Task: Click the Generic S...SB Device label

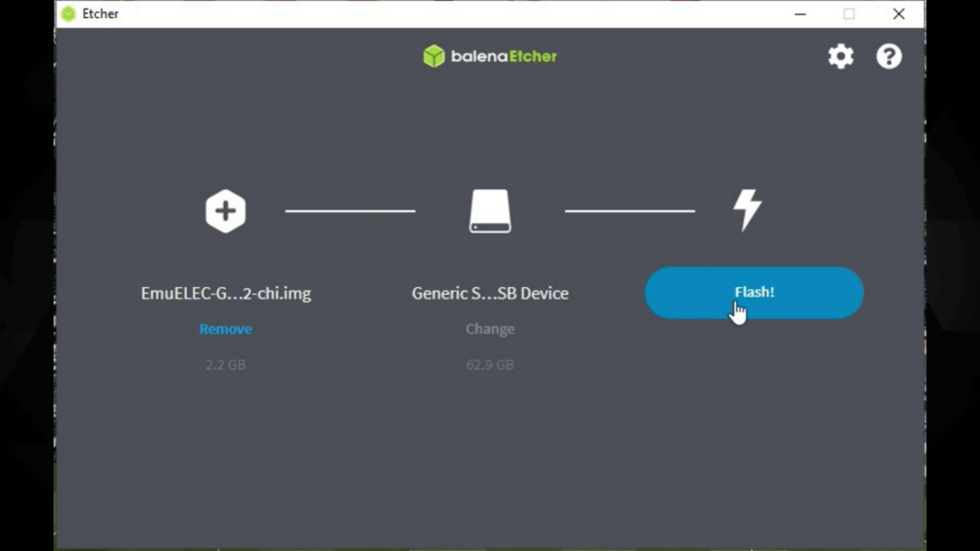Action: (x=490, y=293)
